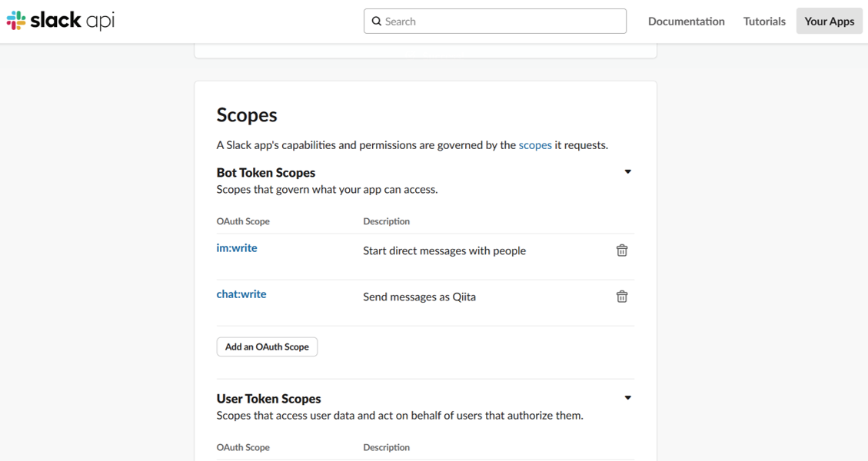Click the Slack logo icon
This screenshot has height=461, width=868.
pos(15,19)
